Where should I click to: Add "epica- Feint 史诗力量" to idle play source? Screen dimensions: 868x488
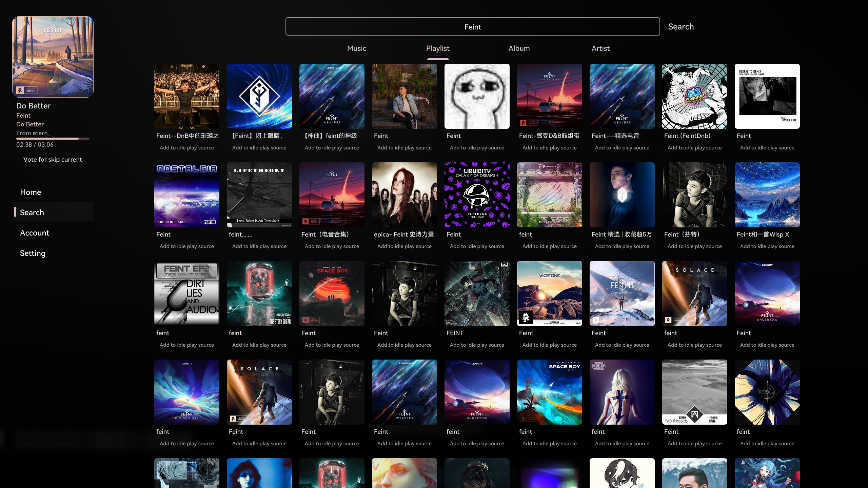coord(405,246)
